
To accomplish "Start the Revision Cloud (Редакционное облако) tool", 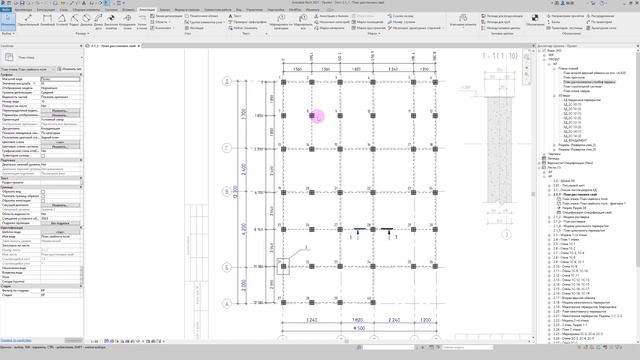I will [x=202, y=16].
